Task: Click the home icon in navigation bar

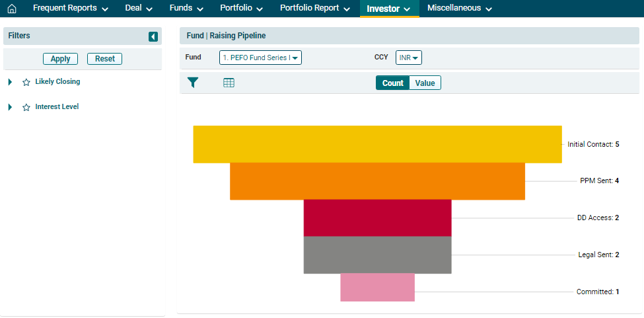Action: 11,9
